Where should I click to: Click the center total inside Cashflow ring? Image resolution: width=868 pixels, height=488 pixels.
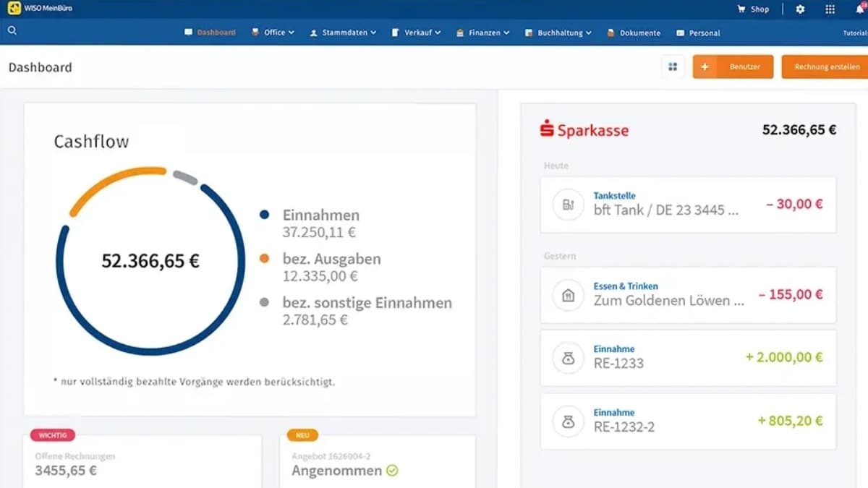(x=150, y=262)
